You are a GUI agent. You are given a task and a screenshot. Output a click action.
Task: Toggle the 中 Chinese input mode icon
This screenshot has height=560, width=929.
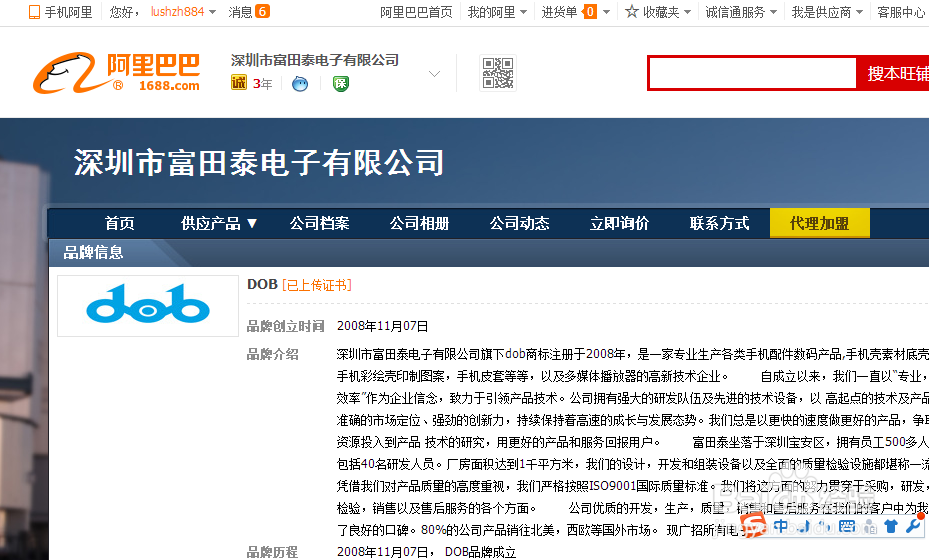(781, 526)
